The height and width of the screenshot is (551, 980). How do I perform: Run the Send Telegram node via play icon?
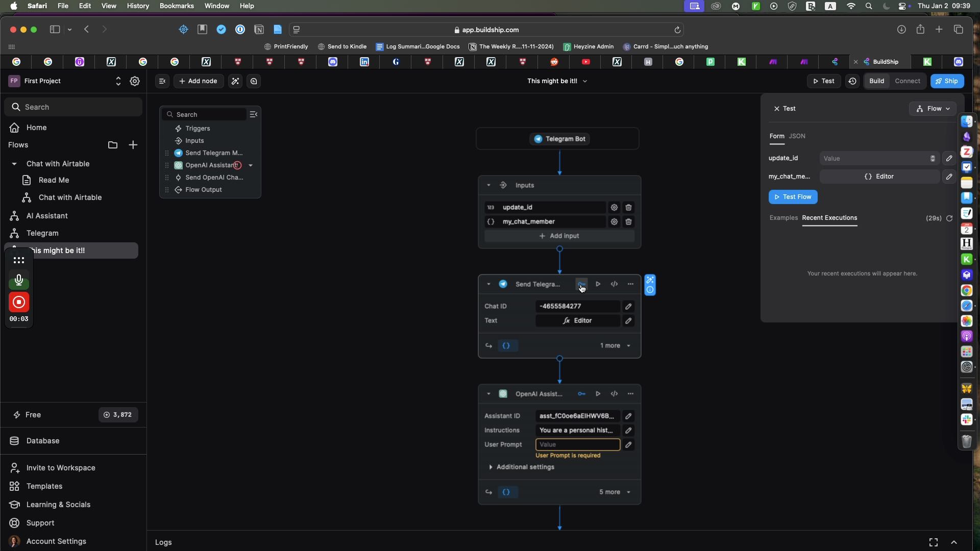598,284
